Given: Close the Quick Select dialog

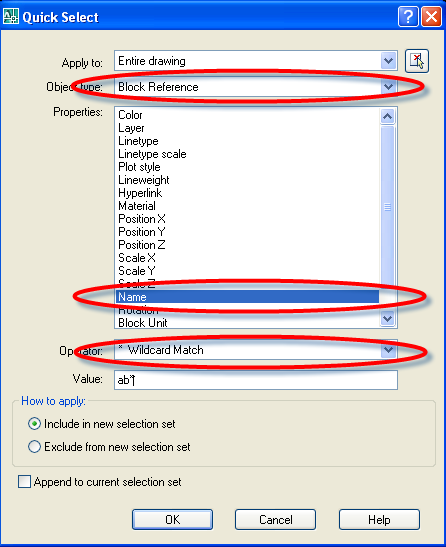Looking at the screenshot, I should click(431, 16).
